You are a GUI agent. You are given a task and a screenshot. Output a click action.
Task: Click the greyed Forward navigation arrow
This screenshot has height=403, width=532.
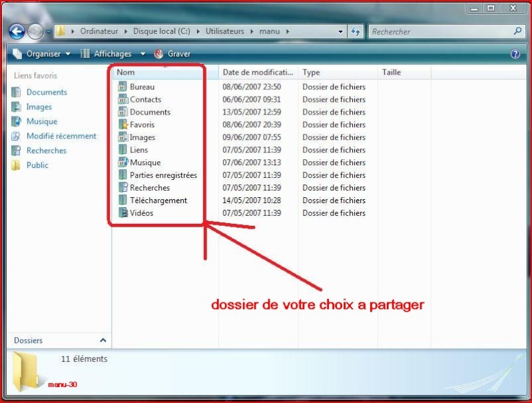click(x=35, y=32)
